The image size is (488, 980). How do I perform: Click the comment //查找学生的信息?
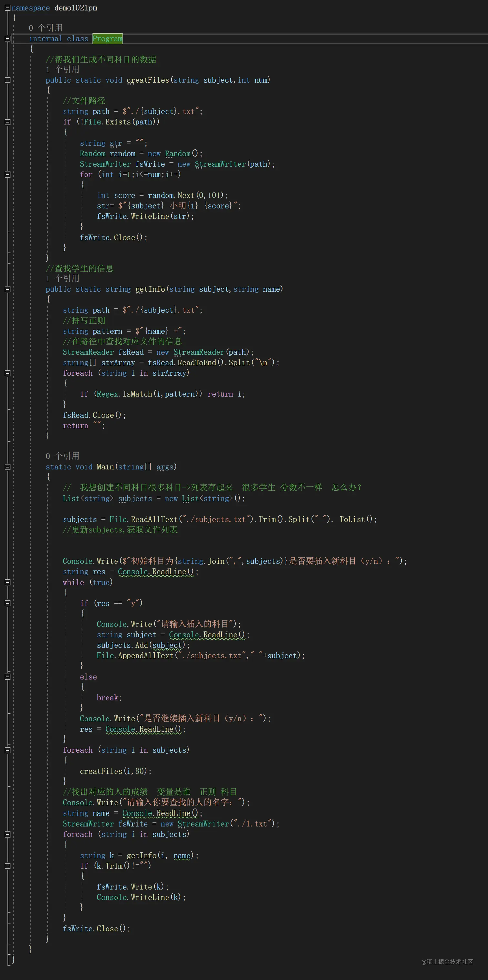coord(79,269)
